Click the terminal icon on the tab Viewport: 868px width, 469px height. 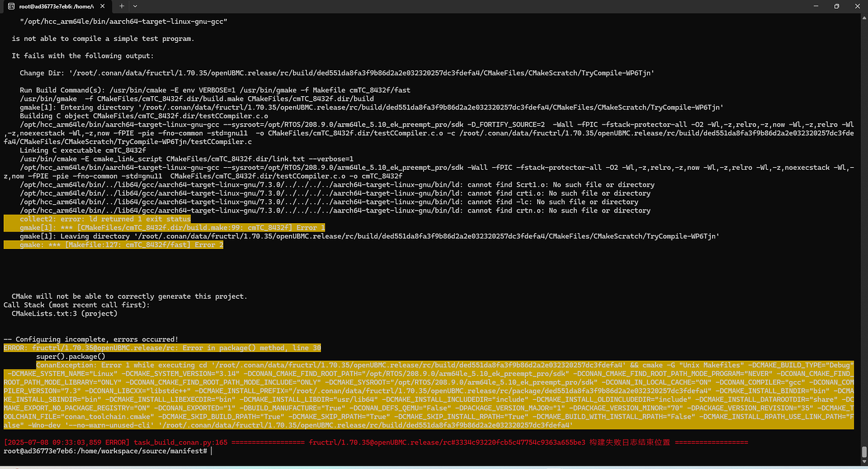click(11, 6)
